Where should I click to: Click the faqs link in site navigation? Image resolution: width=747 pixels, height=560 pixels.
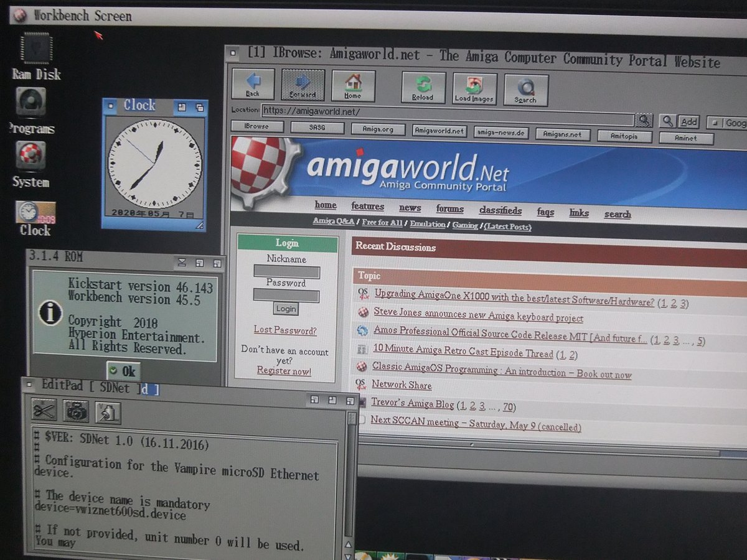click(x=545, y=212)
